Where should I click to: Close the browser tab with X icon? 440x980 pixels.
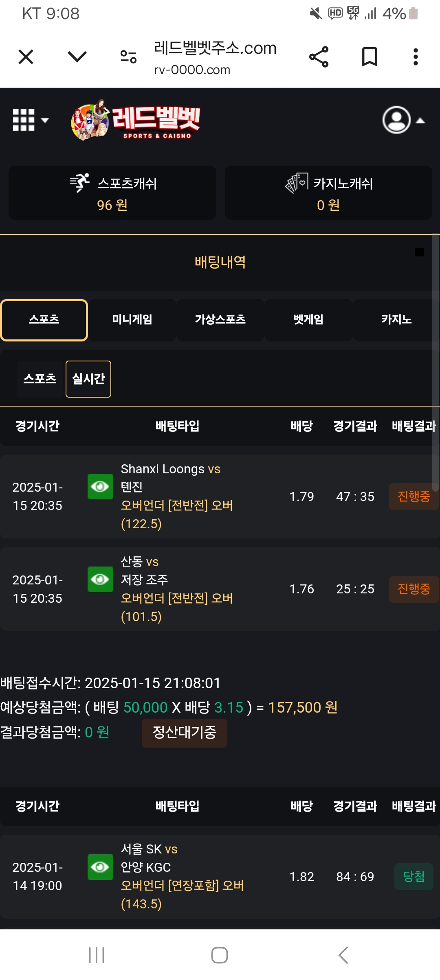coord(26,57)
